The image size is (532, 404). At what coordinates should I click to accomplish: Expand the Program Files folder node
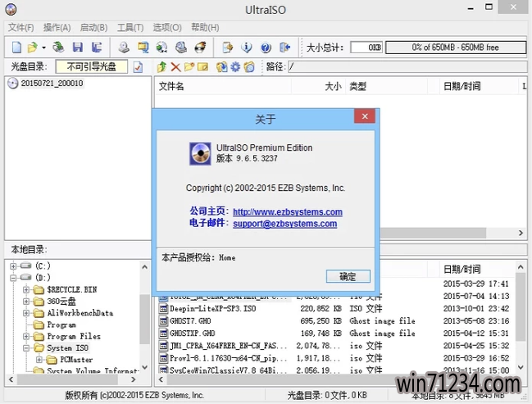coord(26,336)
